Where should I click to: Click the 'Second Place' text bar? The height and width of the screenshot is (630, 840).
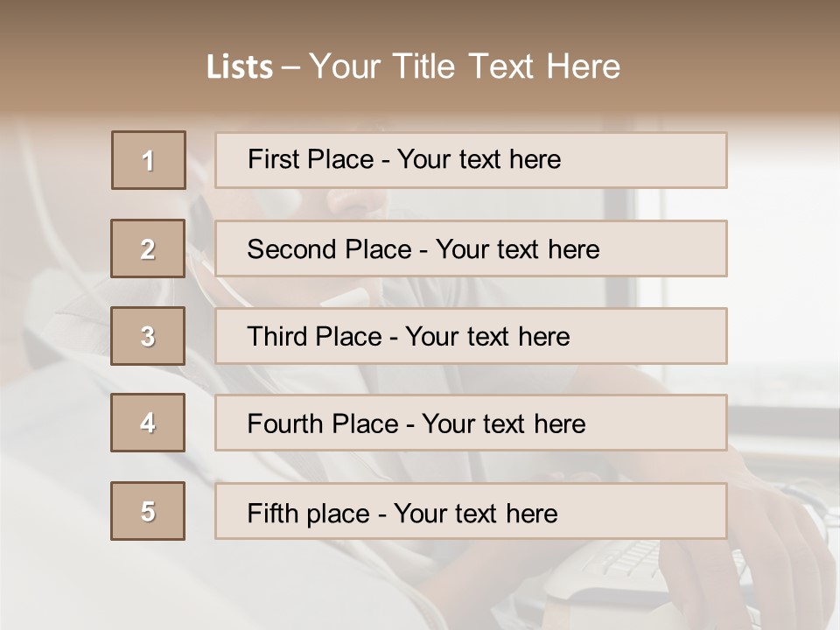coord(471,248)
